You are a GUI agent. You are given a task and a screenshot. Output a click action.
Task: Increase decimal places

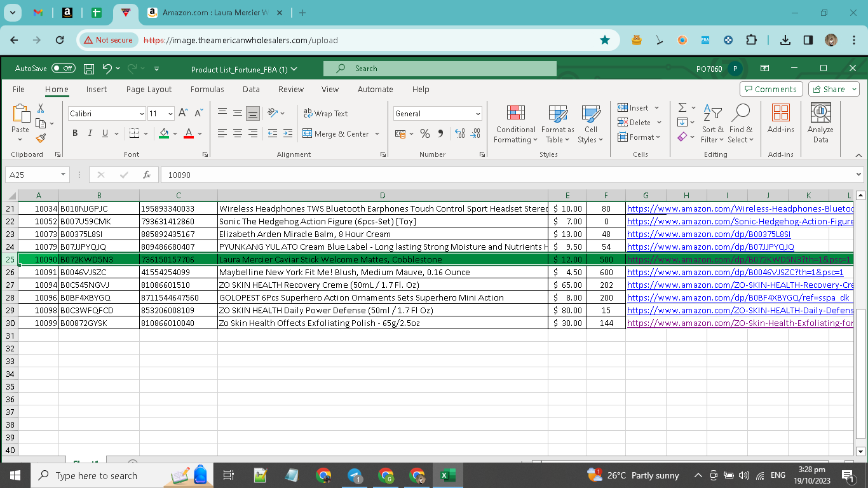pos(459,133)
